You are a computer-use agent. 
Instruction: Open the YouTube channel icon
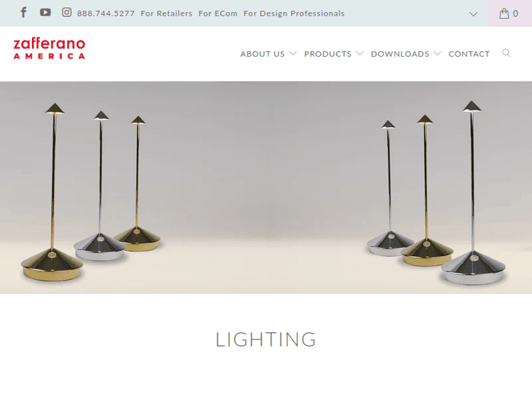click(x=45, y=13)
